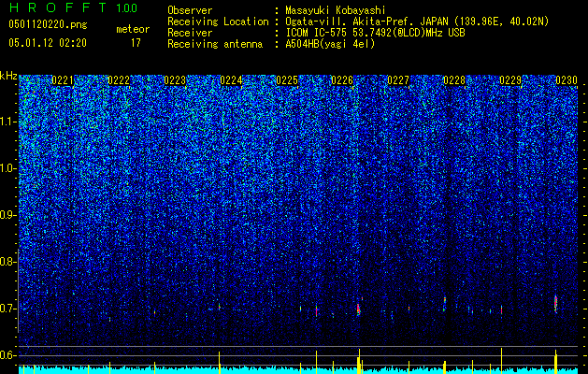Click the ICOM IC-575 receiver text
The width and height of the screenshot is (588, 374).
coord(375,33)
